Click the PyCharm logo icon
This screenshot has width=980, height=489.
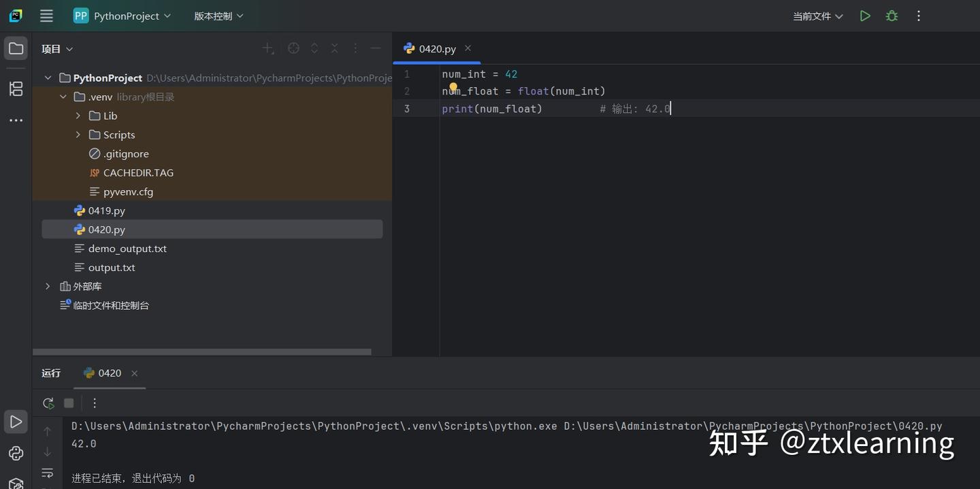(16, 16)
